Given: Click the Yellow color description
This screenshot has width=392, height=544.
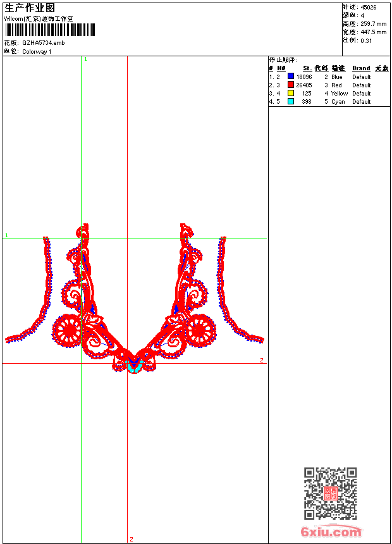Looking at the screenshot, I should click(x=340, y=94).
